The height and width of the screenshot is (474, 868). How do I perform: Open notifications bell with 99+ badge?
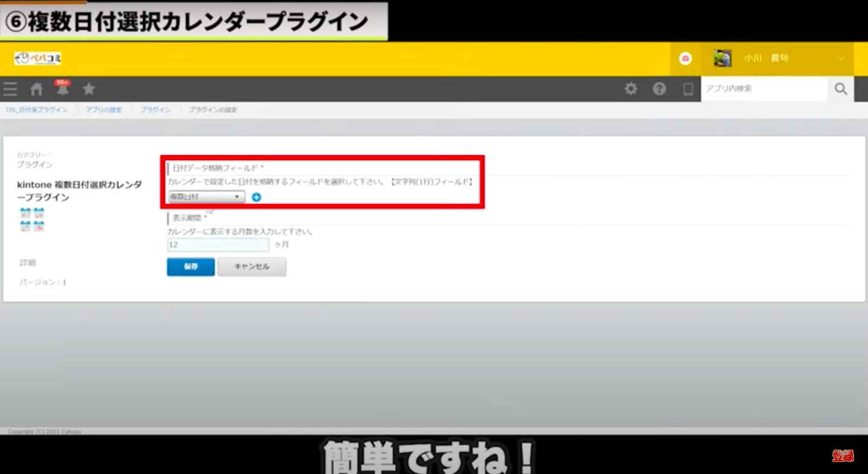tap(62, 89)
